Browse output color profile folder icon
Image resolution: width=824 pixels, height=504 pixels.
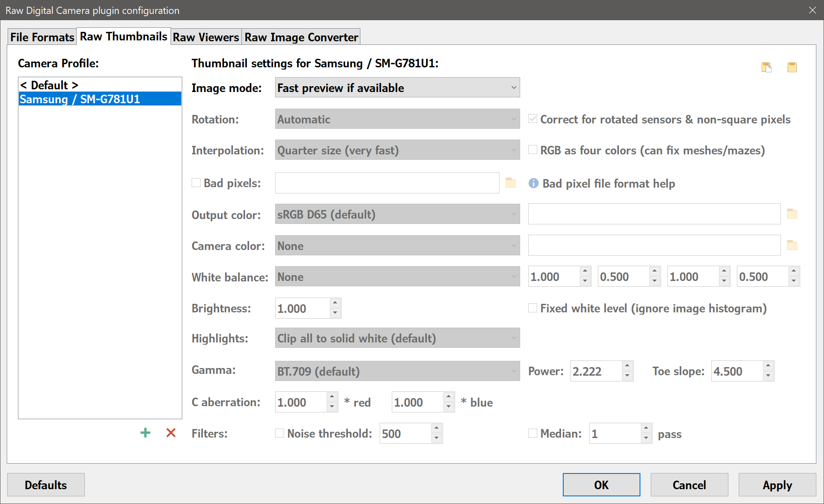coord(792,214)
